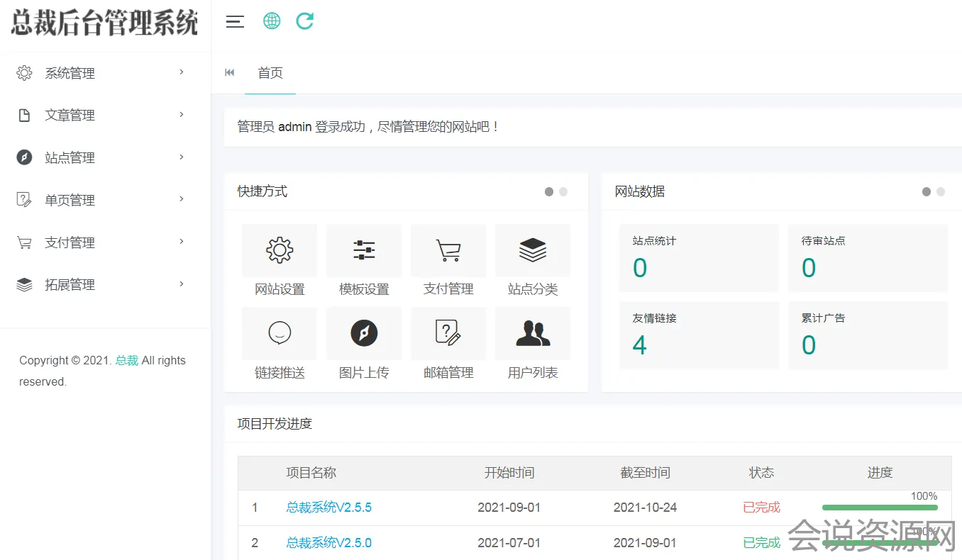This screenshot has width=962, height=560.
Task: Open 模板设置 sliders shortcut
Action: (364, 251)
